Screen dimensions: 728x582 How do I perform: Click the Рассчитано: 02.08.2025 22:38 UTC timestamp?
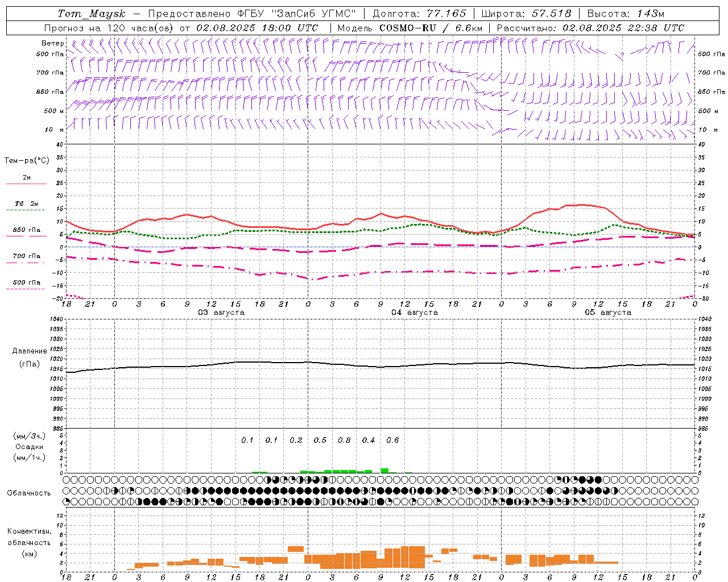590,28
